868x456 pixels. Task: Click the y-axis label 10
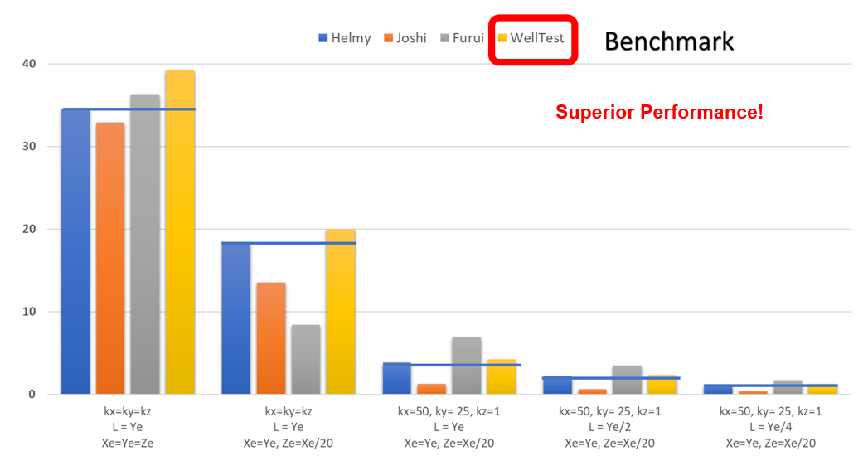31,312
